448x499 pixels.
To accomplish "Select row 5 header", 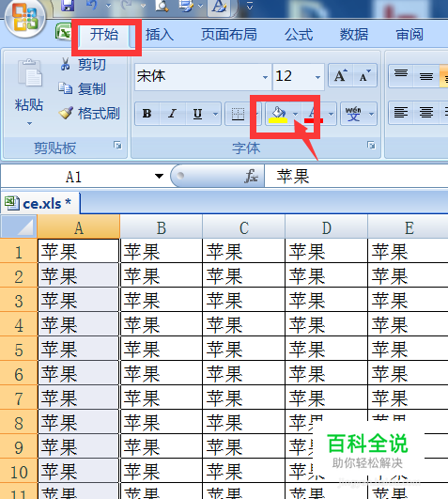I will (19, 349).
